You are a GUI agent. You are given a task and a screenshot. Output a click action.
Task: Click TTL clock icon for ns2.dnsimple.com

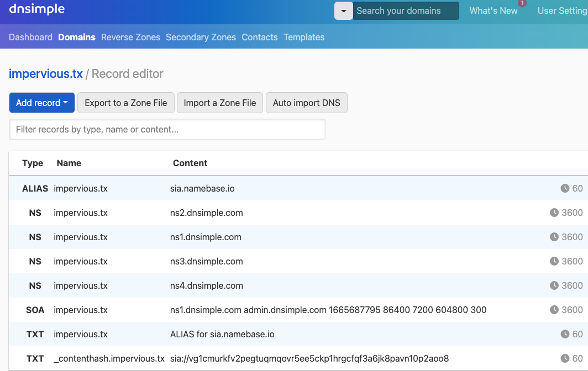pos(554,213)
